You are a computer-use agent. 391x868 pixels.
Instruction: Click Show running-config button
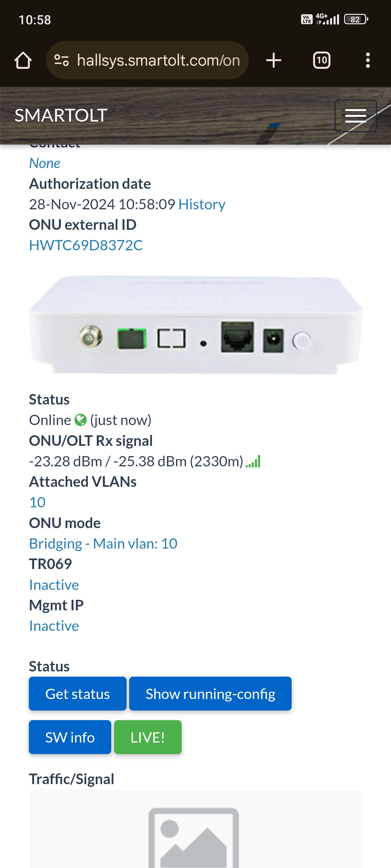pyautogui.click(x=210, y=694)
